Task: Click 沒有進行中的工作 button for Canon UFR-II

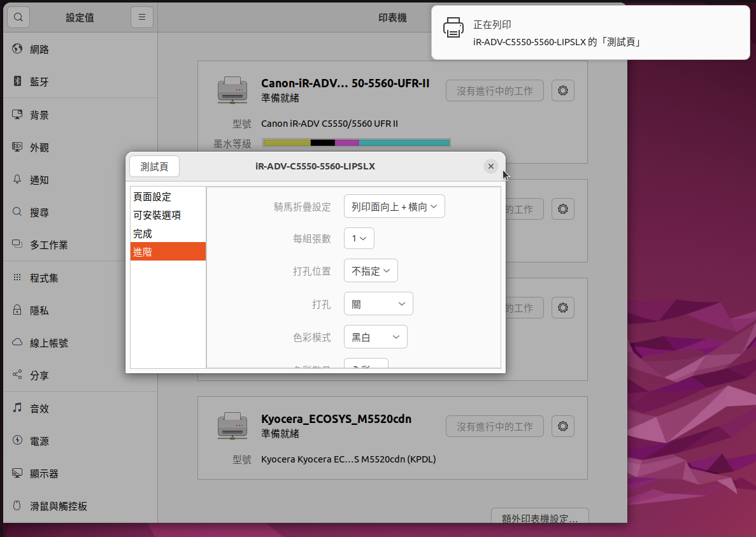Action: 495,90
